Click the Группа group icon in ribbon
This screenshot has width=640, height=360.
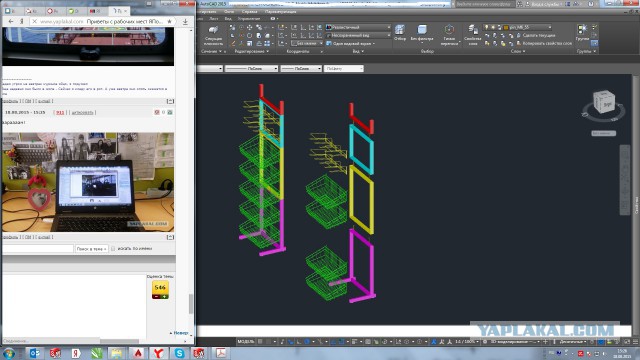click(x=582, y=32)
